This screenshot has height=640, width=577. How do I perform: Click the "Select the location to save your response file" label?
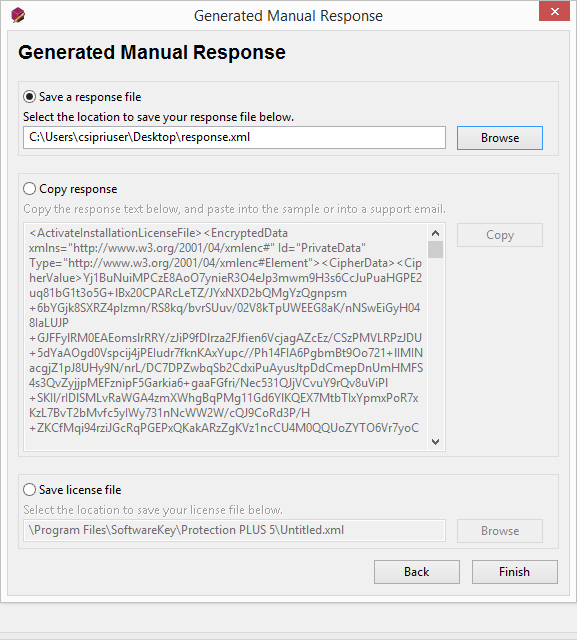158,117
